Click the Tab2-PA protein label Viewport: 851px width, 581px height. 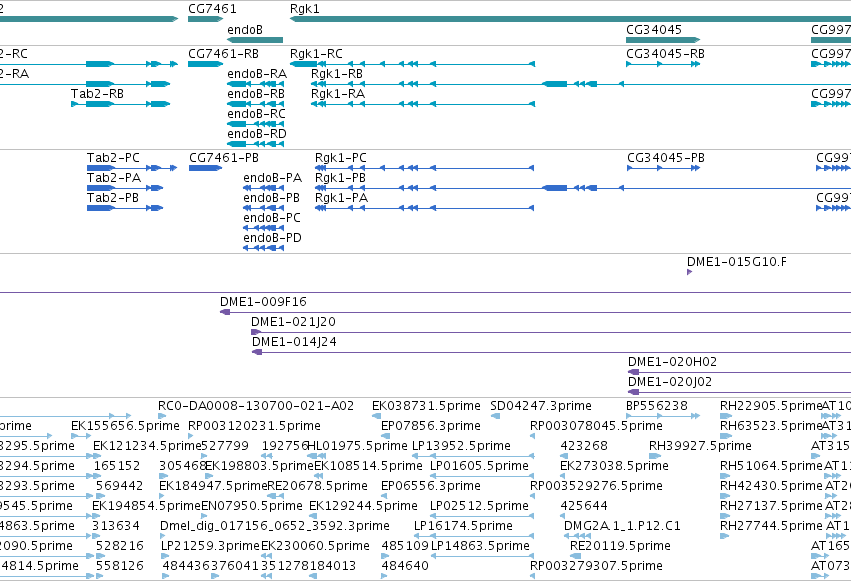(x=113, y=178)
